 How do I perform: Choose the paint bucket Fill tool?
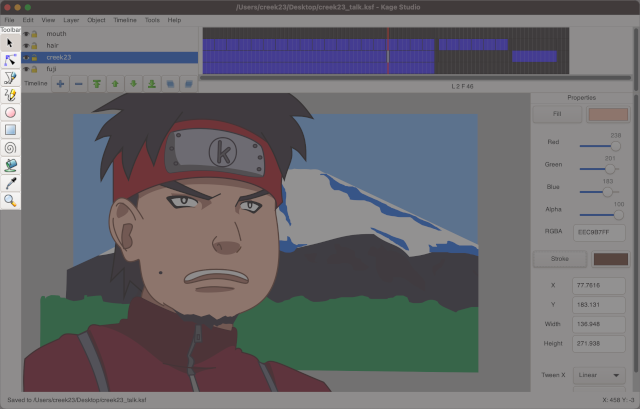point(11,164)
